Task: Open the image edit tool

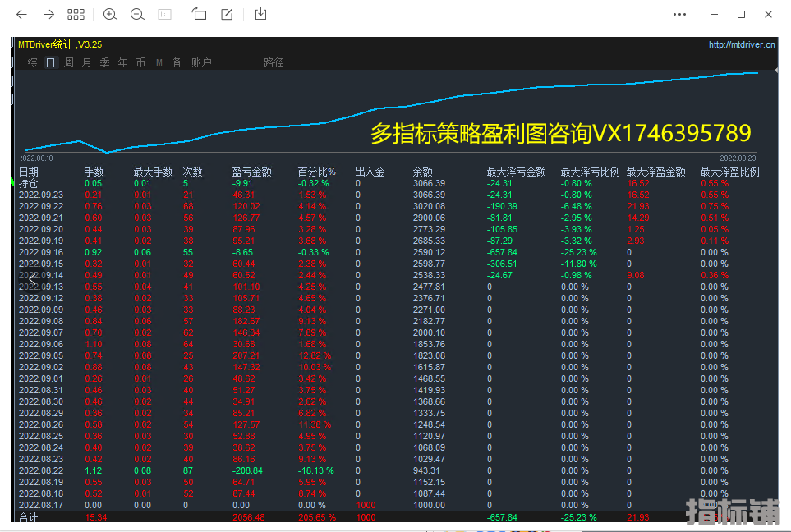Action: click(x=227, y=14)
